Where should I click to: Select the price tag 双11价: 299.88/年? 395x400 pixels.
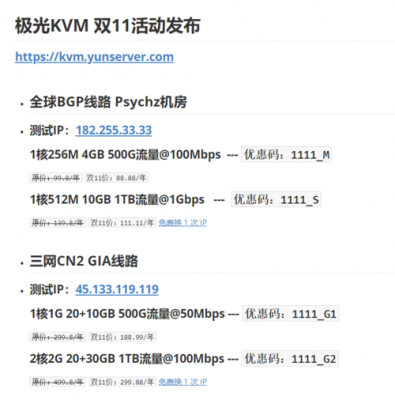pos(122,381)
